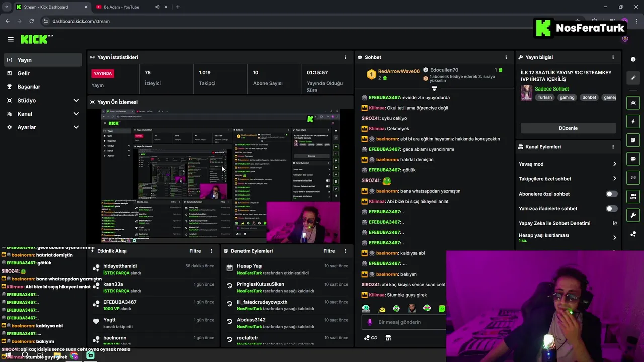The height and width of the screenshot is (362, 644).
Task: Click the stream category thumbnail image
Action: coord(526,93)
